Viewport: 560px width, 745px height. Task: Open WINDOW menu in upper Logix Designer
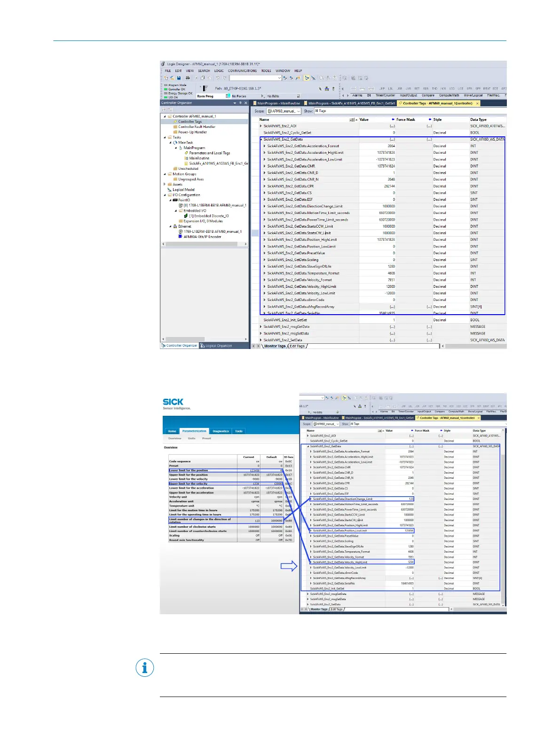click(283, 71)
